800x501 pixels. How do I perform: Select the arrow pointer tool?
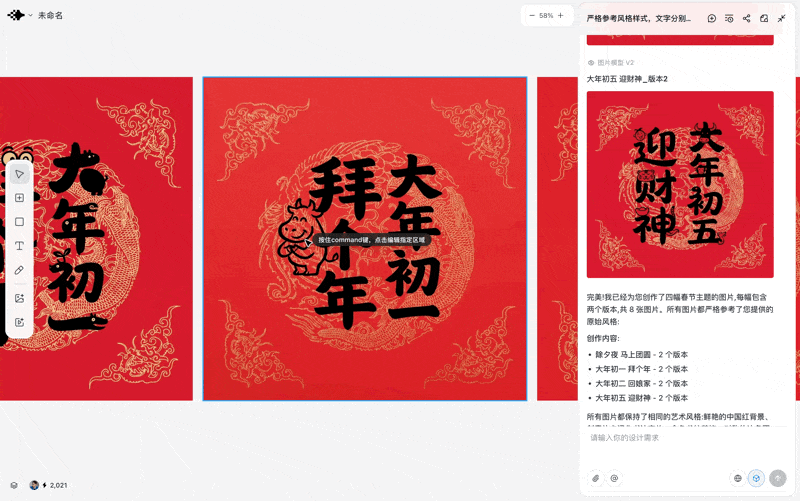tap(19, 174)
